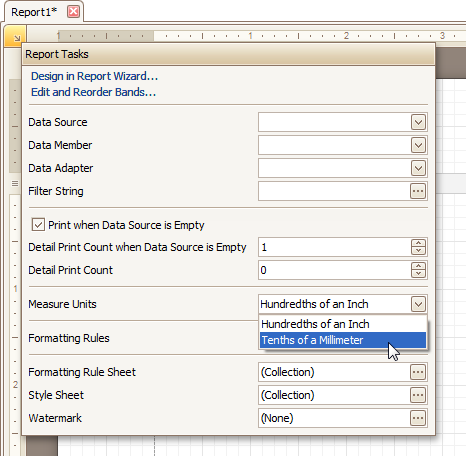Open Design in Report Wizard link
466x456 pixels.
pyautogui.click(x=94, y=76)
